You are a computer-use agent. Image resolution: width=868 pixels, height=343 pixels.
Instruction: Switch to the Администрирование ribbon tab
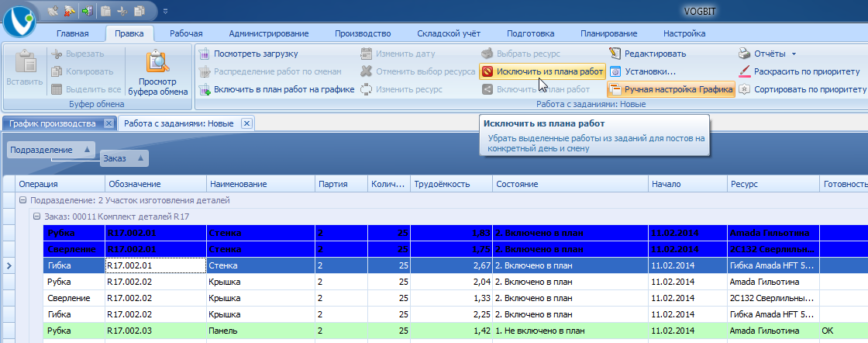click(x=268, y=33)
